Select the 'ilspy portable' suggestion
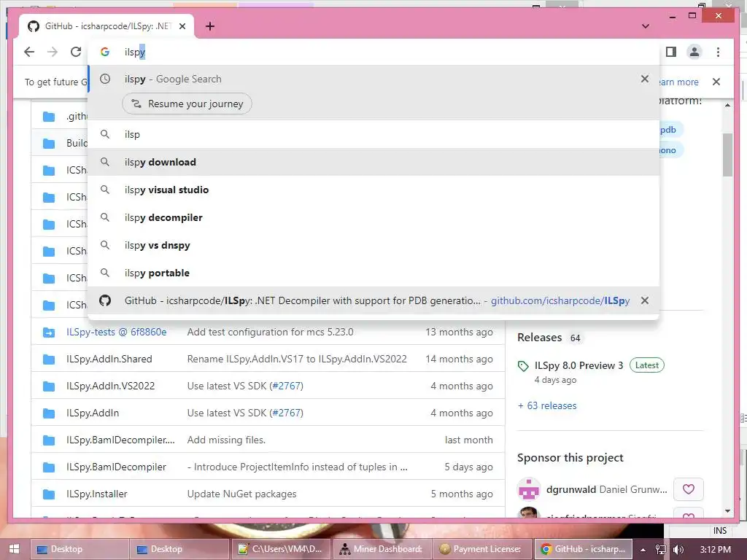Image resolution: width=747 pixels, height=560 pixels. pyautogui.click(x=373, y=273)
